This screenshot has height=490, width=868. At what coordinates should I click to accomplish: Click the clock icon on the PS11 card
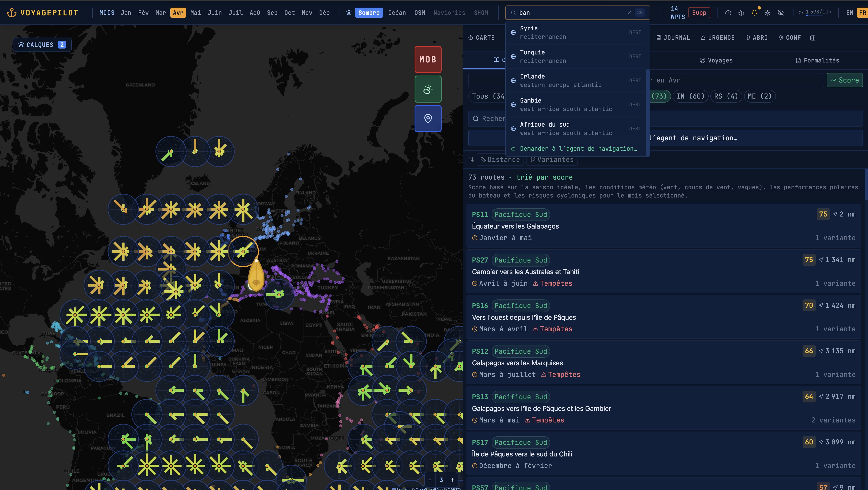475,238
